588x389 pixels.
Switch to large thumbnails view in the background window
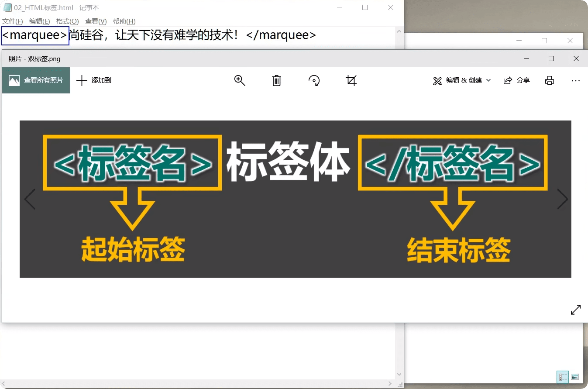point(575,376)
